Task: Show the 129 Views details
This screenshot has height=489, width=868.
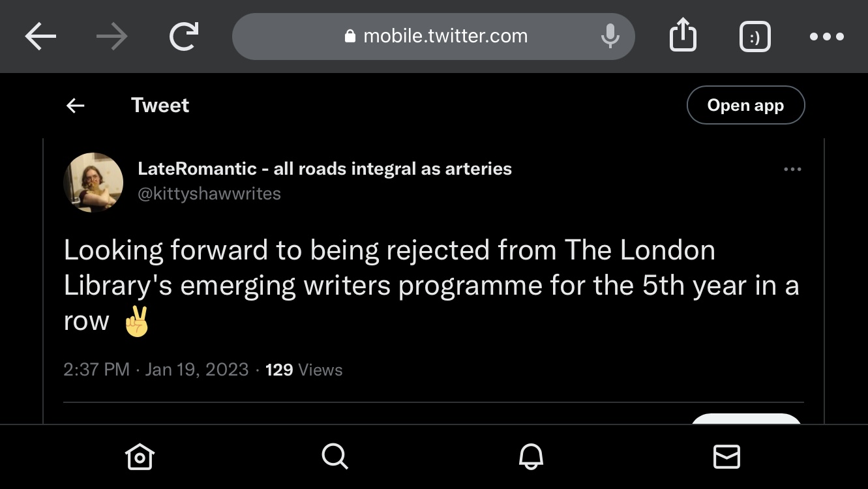Action: (x=304, y=370)
